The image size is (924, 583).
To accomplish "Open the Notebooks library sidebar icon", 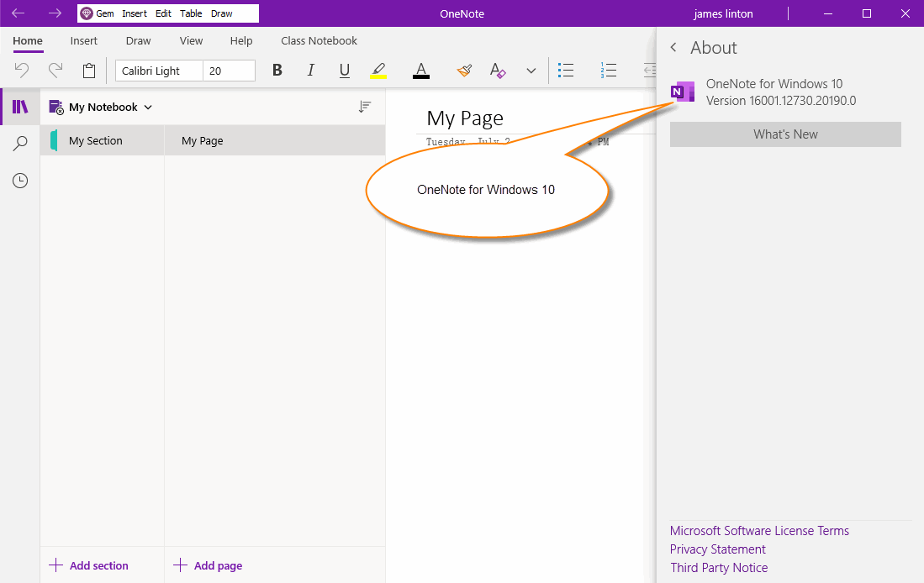I will coord(19,107).
